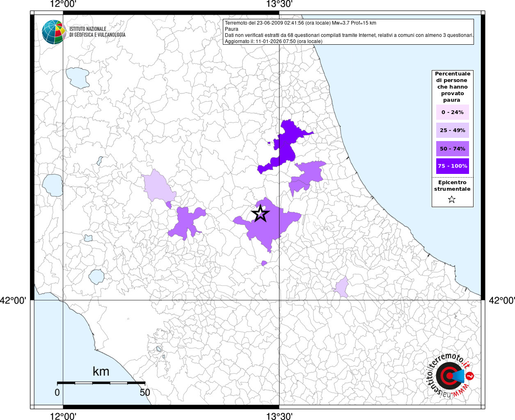Click the left 42°00' latitude label
This screenshot has width=515, height=420.
(13, 301)
